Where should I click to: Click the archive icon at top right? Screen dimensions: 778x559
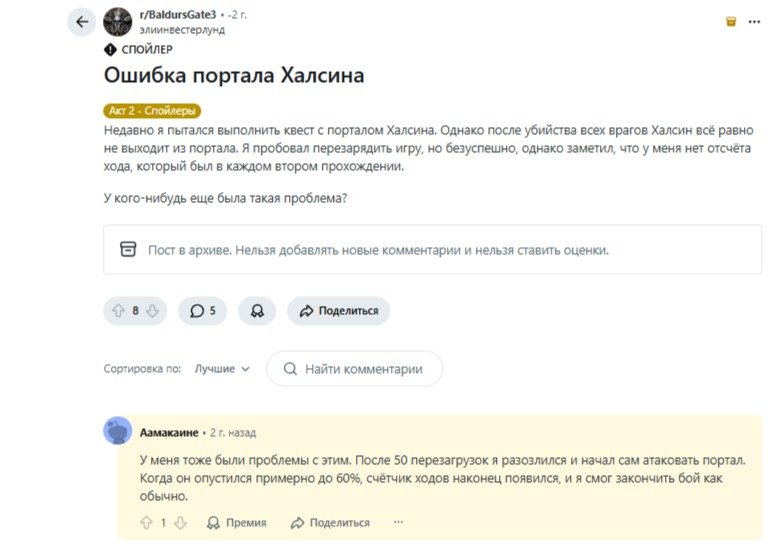(x=731, y=21)
